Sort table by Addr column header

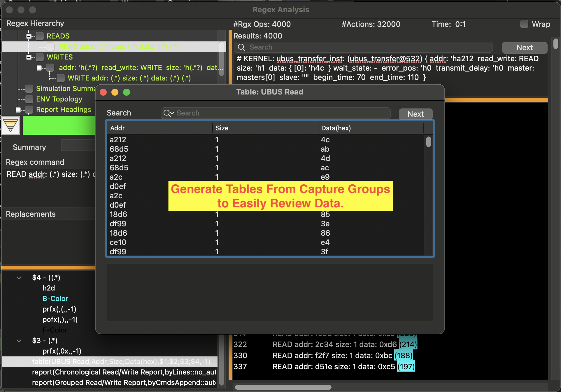160,128
